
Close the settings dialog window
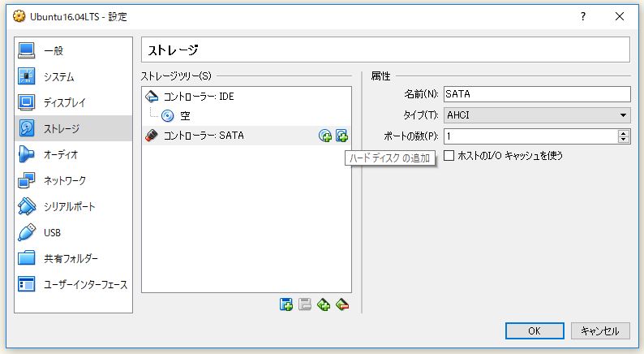(620, 16)
